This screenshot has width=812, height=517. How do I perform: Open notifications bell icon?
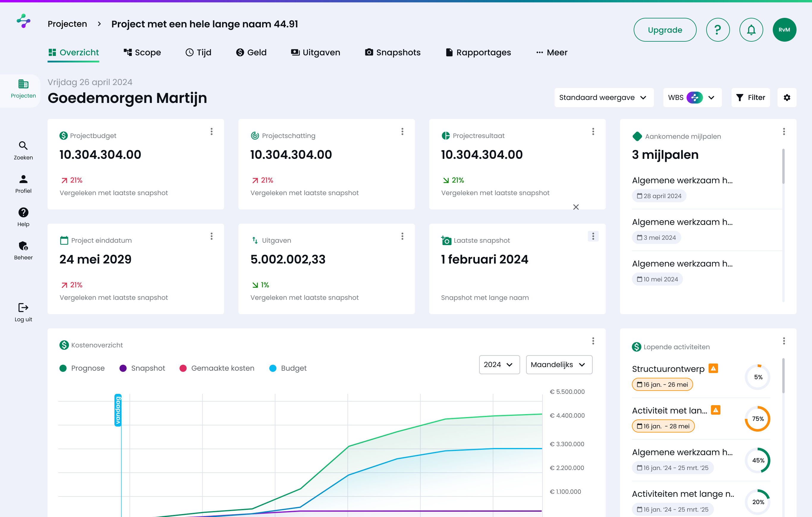[x=751, y=30]
